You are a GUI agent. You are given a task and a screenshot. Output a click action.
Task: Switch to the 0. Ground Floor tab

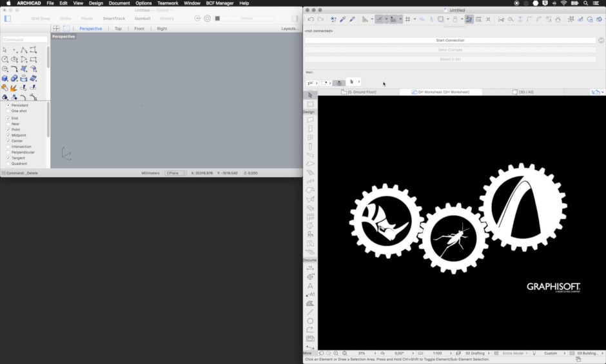click(358, 92)
